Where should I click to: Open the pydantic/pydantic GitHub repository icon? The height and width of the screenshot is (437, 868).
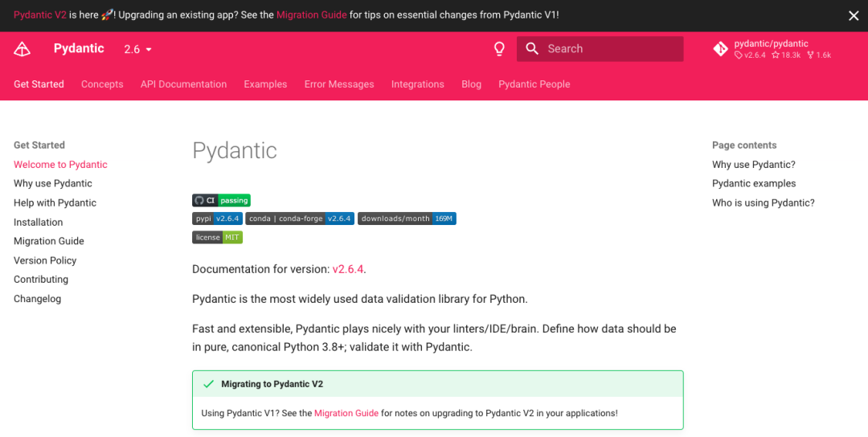[721, 49]
